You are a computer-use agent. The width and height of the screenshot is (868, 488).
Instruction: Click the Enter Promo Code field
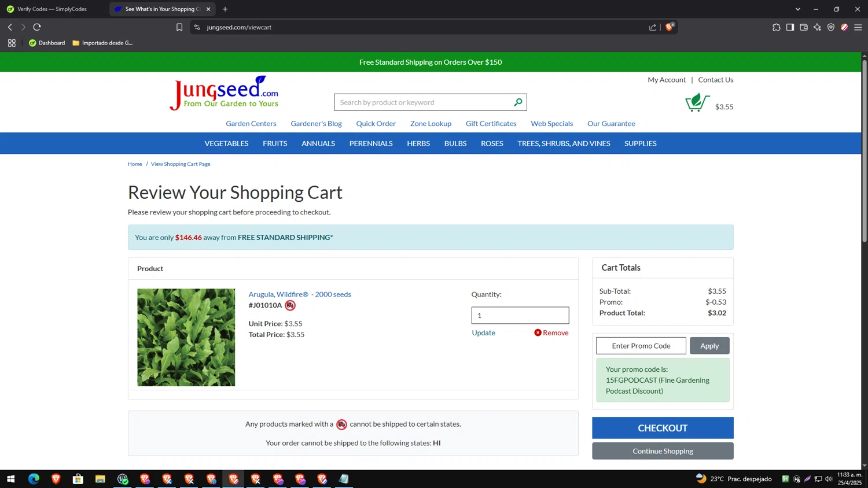pos(641,346)
